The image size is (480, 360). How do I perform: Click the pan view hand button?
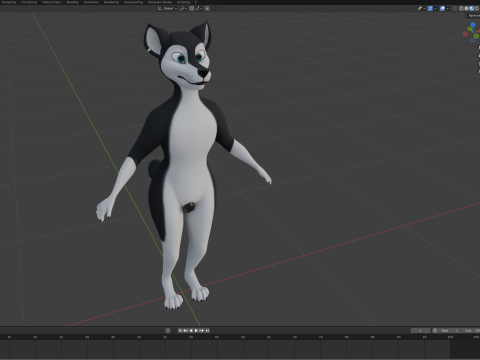click(479, 55)
